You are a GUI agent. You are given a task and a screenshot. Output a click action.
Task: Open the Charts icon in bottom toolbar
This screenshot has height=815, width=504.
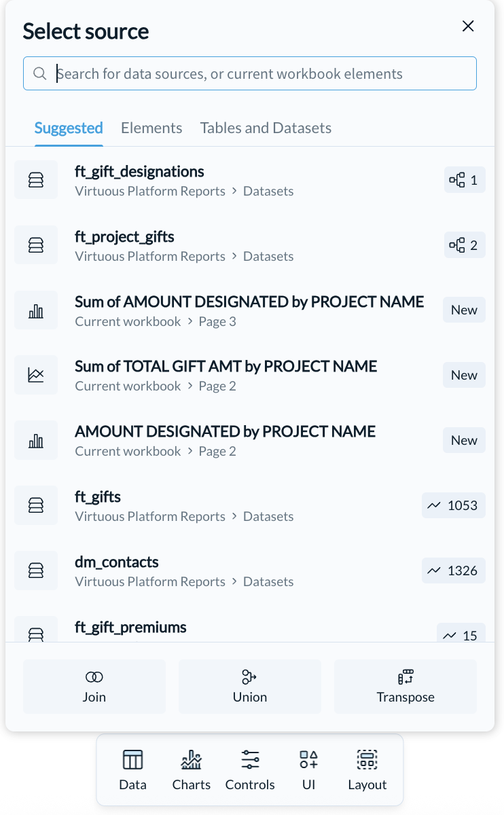click(192, 759)
